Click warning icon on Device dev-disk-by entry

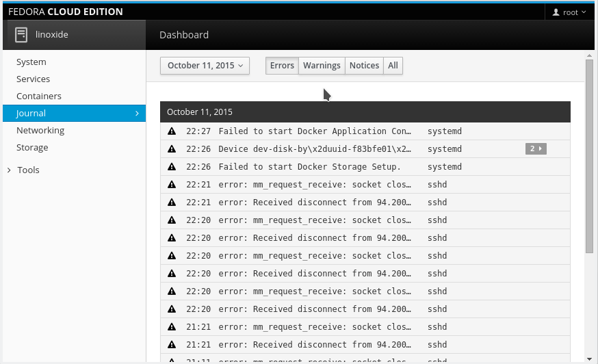[172, 149]
